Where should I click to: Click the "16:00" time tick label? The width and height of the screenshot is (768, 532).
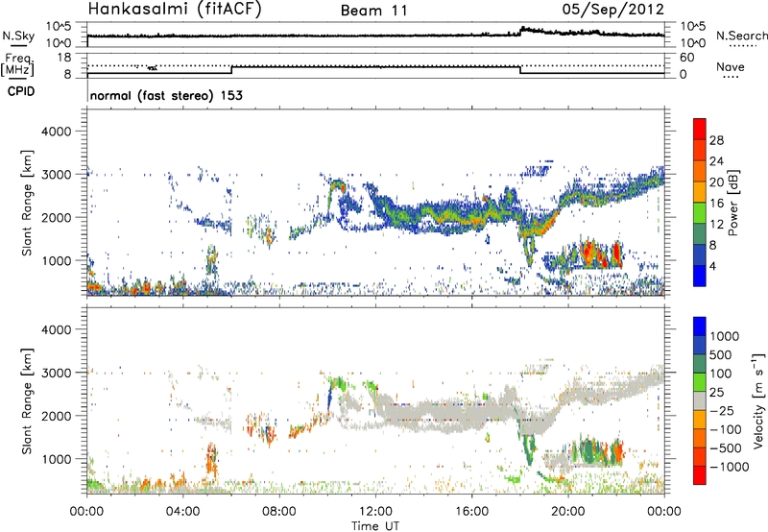[x=471, y=512]
